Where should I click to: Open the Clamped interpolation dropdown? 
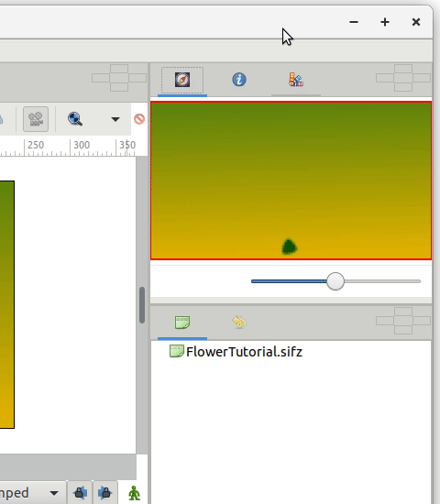coord(30,493)
